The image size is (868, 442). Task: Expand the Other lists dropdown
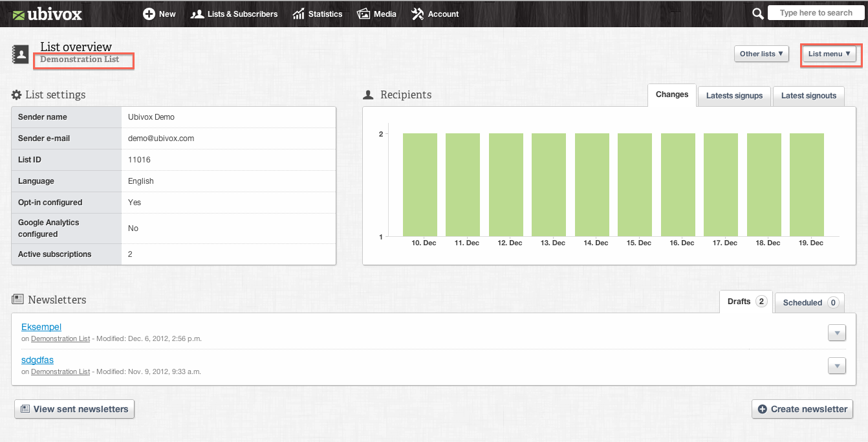[x=761, y=54]
